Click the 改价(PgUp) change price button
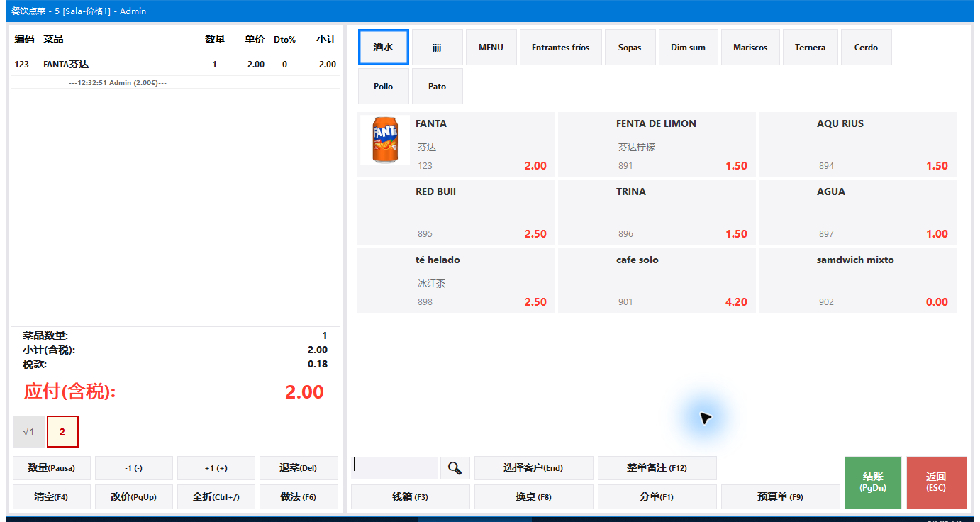The width and height of the screenshot is (980, 522). [134, 497]
